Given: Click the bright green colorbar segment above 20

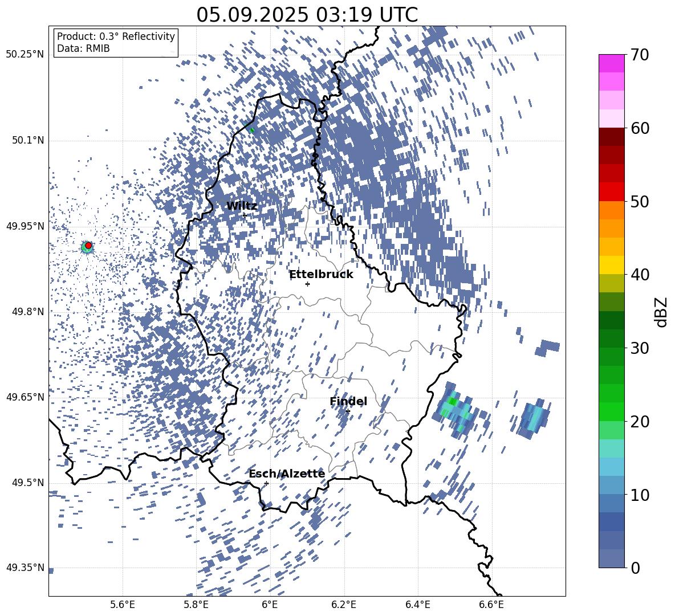Looking at the screenshot, I should pos(611,411).
